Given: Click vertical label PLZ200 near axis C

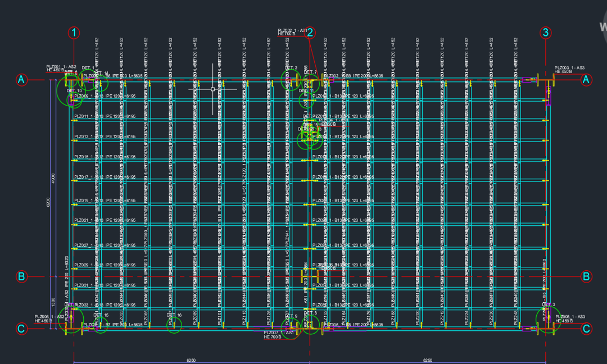Looking at the screenshot, I should pos(417,317).
